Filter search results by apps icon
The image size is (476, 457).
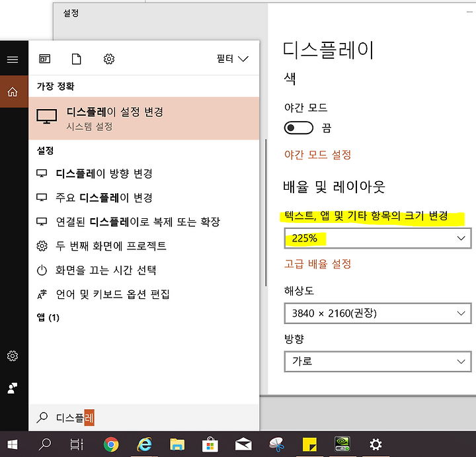(45, 59)
